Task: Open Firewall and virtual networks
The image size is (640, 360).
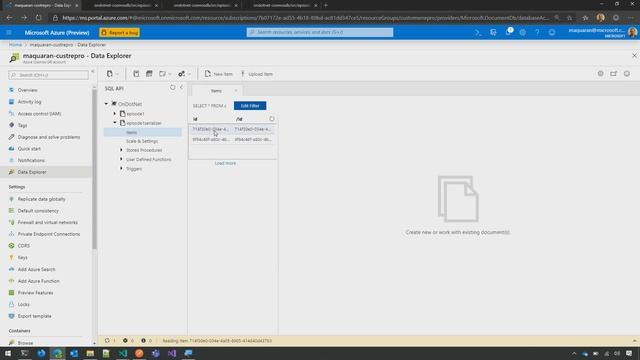Action: pyautogui.click(x=46, y=222)
